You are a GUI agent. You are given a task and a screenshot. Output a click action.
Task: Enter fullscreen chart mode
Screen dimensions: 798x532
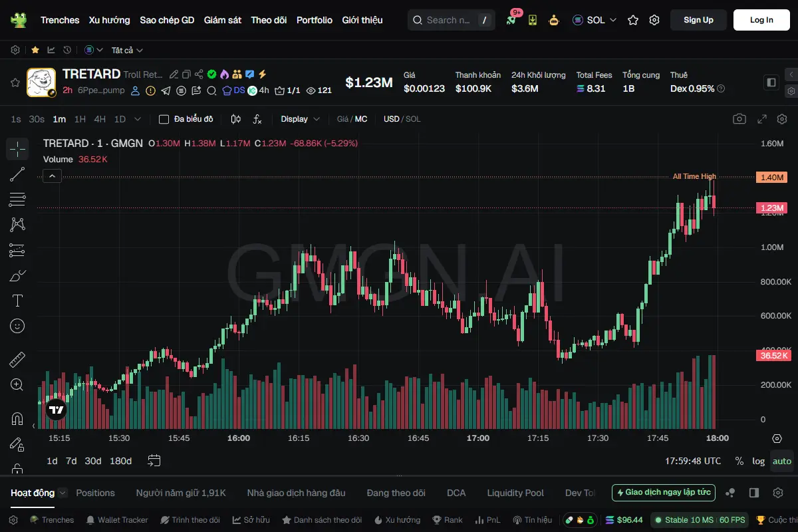[x=762, y=119]
